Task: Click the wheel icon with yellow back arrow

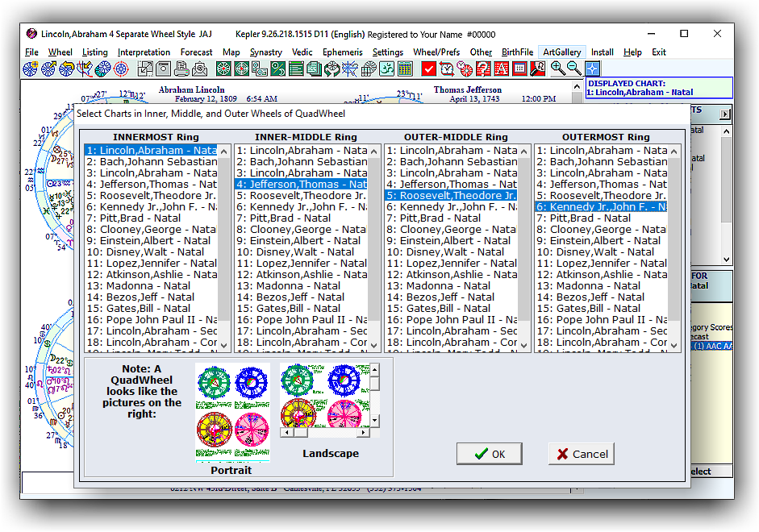Action: [67, 69]
